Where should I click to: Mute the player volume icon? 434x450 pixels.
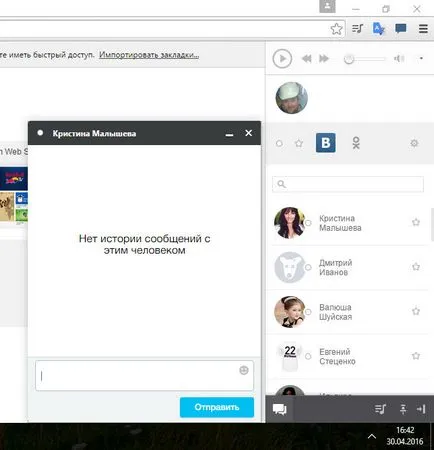coord(399,59)
